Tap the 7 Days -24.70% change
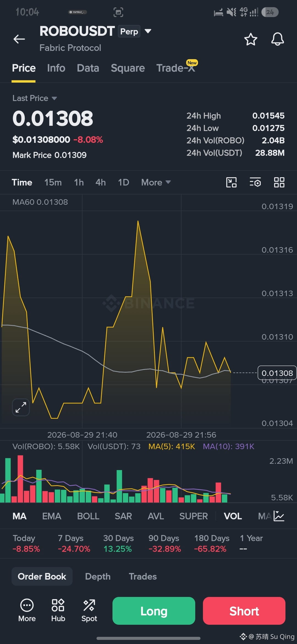297x644 pixels. pyautogui.click(x=74, y=543)
